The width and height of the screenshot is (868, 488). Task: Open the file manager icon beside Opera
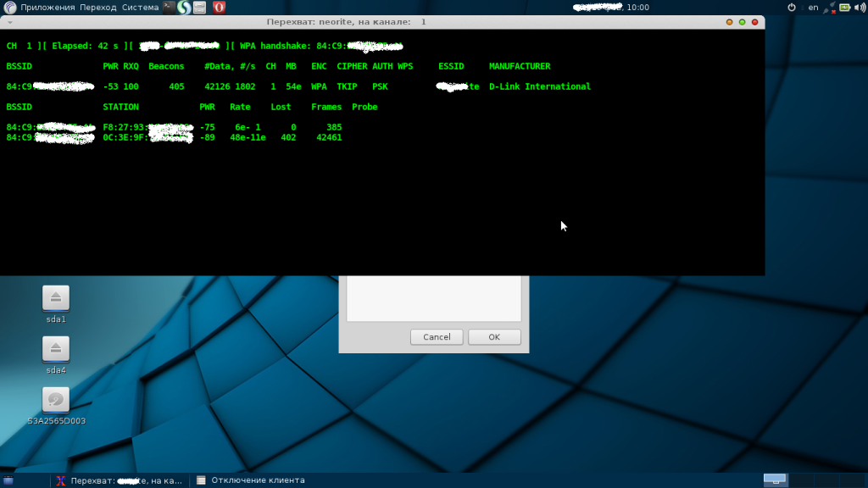click(x=198, y=7)
